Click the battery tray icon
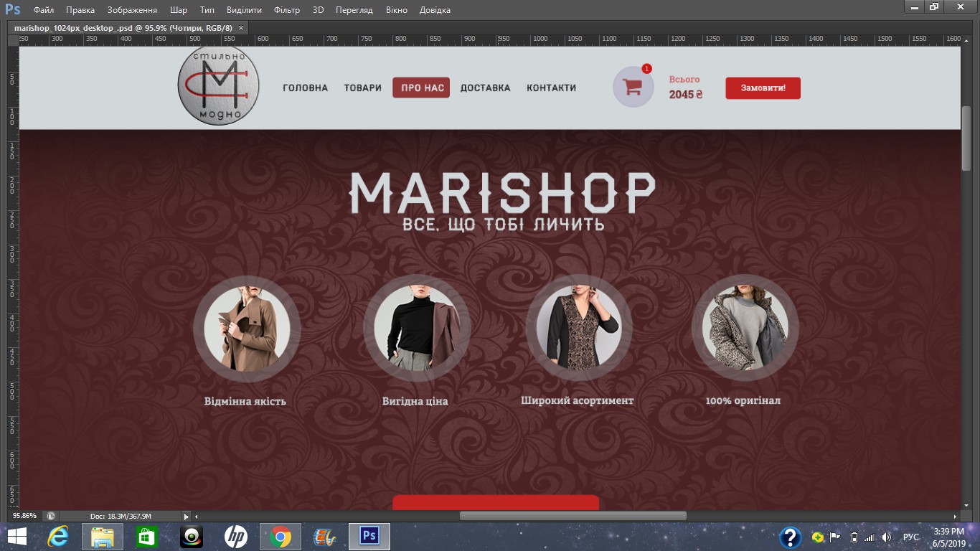The image size is (980, 551). pos(854,537)
